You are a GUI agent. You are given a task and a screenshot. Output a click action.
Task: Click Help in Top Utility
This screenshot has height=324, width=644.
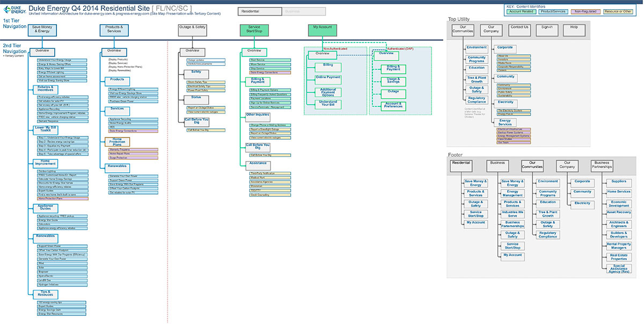click(x=574, y=30)
